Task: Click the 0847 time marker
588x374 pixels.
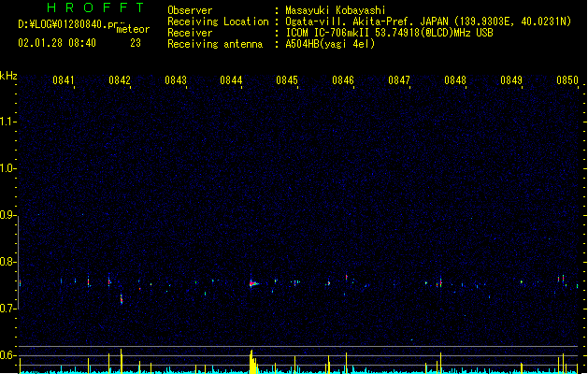Action: click(399, 80)
